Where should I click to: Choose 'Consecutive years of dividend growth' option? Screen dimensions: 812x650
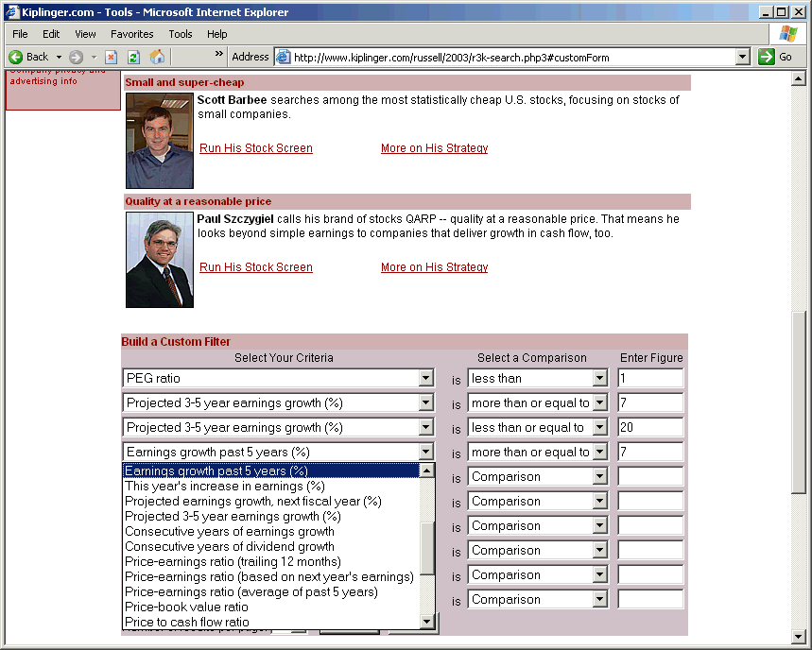230,546
